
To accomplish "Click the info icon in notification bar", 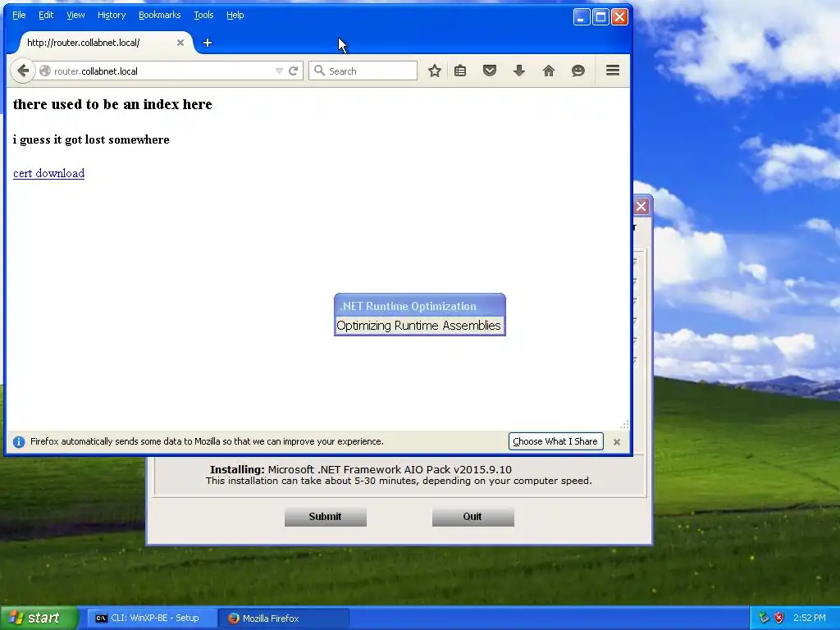I will (19, 442).
